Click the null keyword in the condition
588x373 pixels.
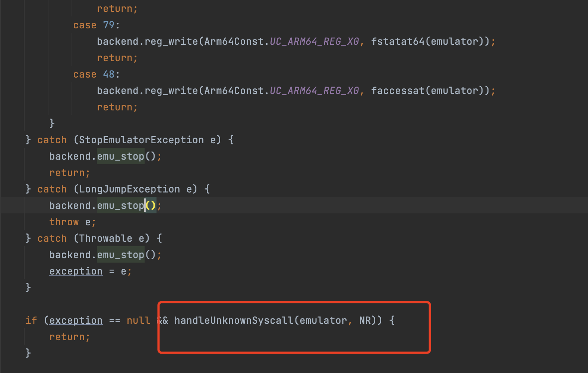point(139,320)
